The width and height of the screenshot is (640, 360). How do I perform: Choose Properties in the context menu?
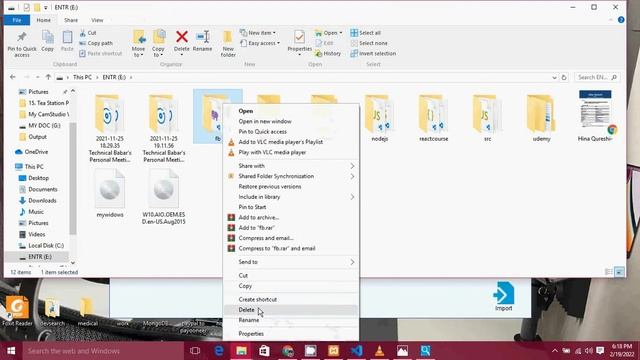click(291, 333)
